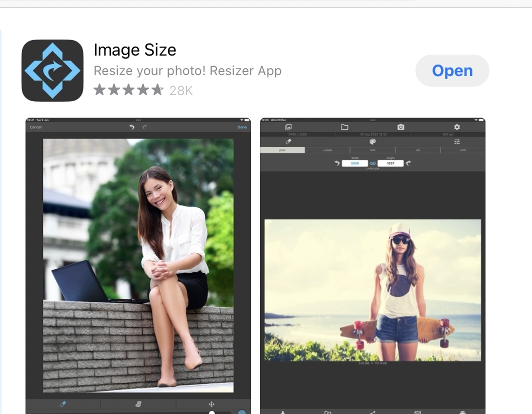Select the color palette icon
532x414 pixels.
[372, 142]
